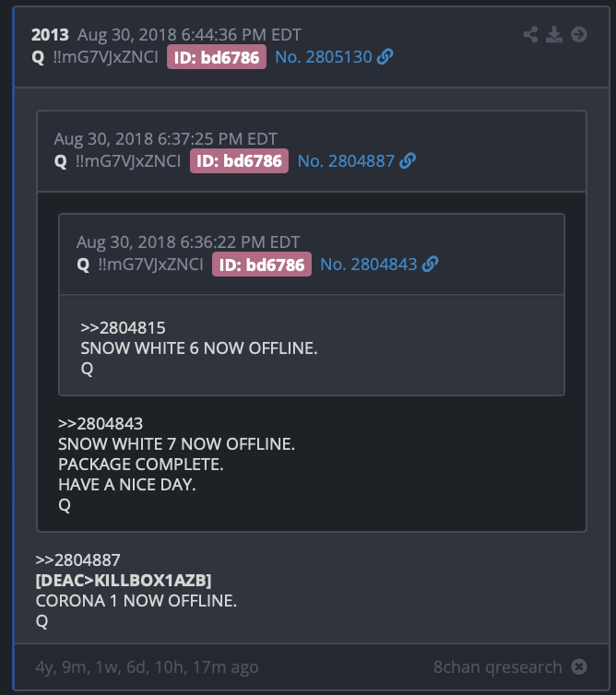
Task: Open post No. 2805130 link
Action: (324, 57)
